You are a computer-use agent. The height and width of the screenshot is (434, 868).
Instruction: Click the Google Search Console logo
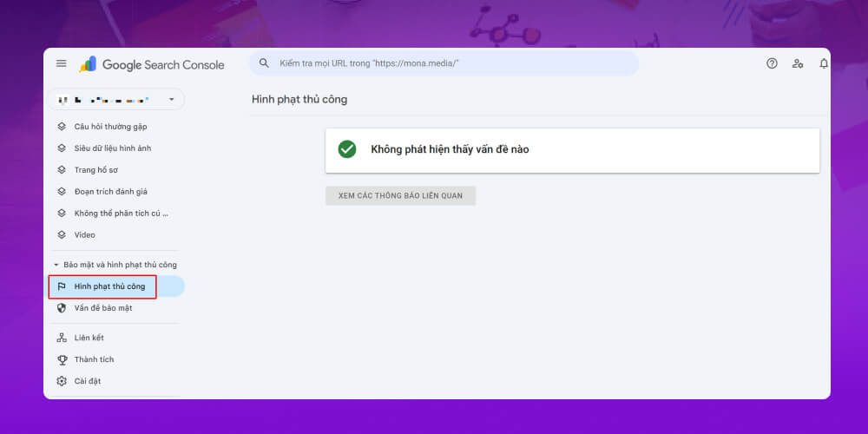tap(153, 64)
